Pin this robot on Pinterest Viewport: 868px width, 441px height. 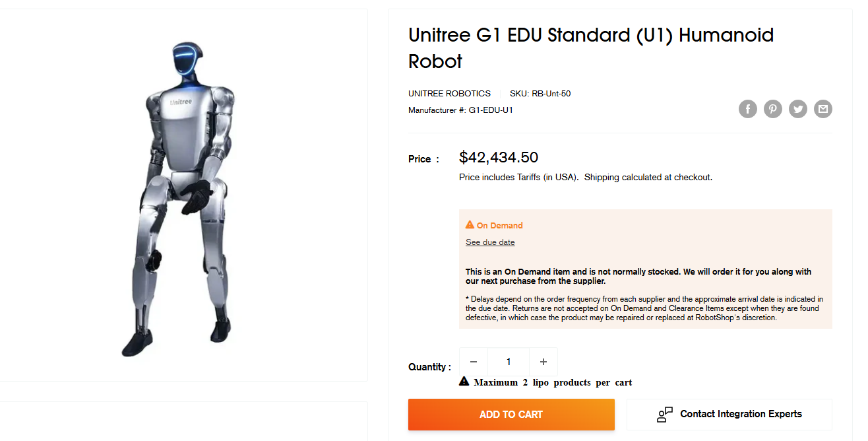[773, 109]
